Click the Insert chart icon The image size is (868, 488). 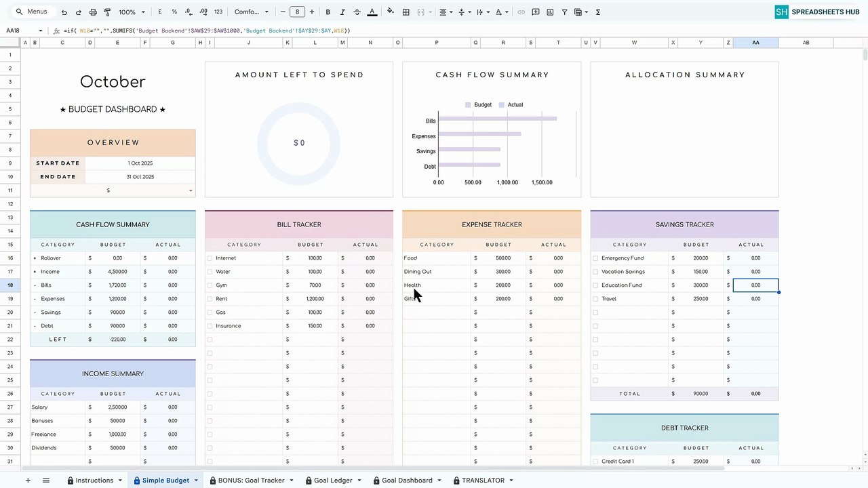click(550, 12)
